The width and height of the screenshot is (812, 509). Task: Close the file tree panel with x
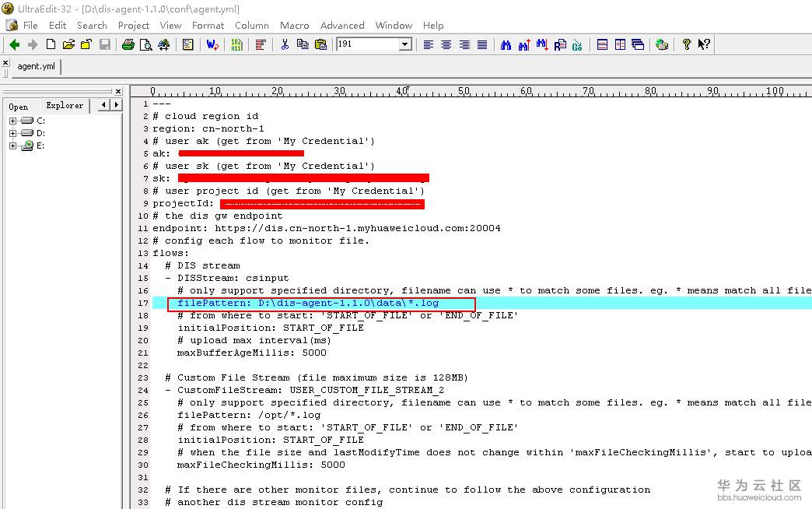tap(118, 91)
